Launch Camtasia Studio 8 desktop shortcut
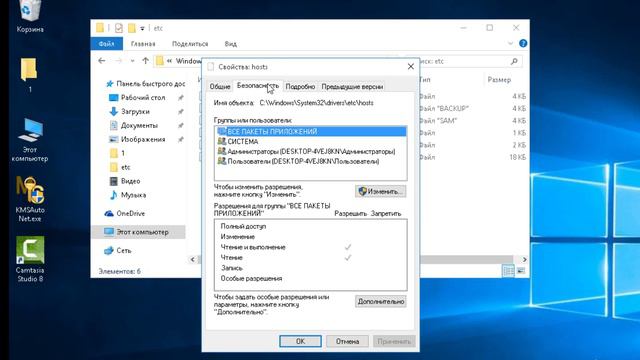 [x=30, y=260]
